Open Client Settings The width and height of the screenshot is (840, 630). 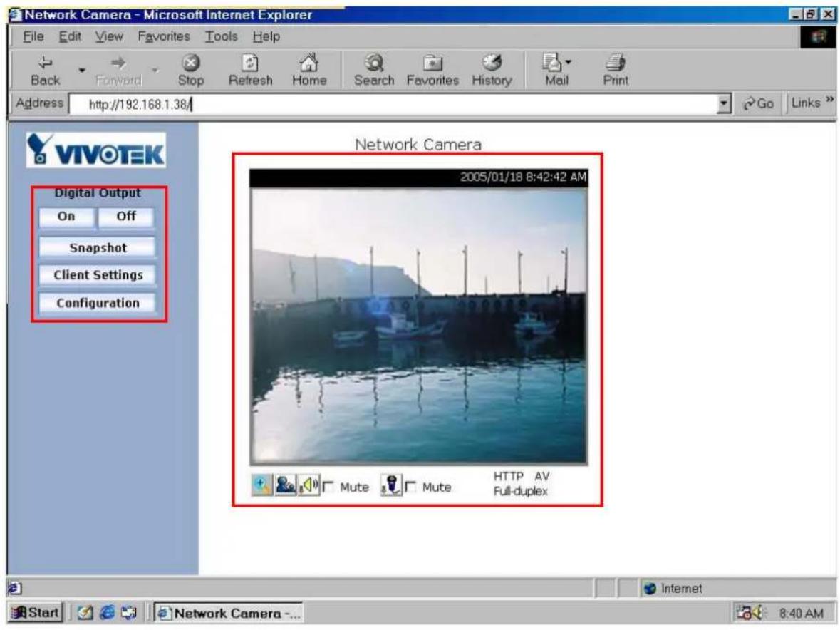tap(98, 275)
